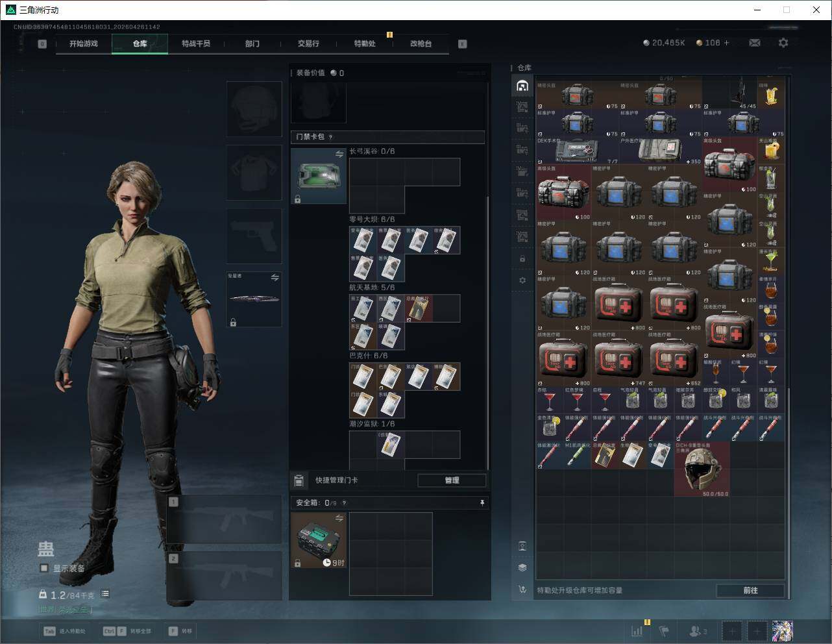Click the player avatar in bottom-right corner

(x=783, y=630)
